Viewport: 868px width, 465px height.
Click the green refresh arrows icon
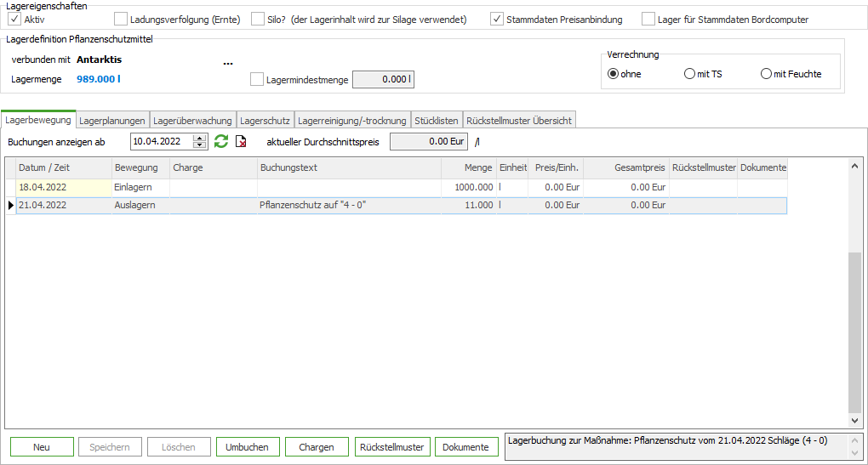[221, 142]
